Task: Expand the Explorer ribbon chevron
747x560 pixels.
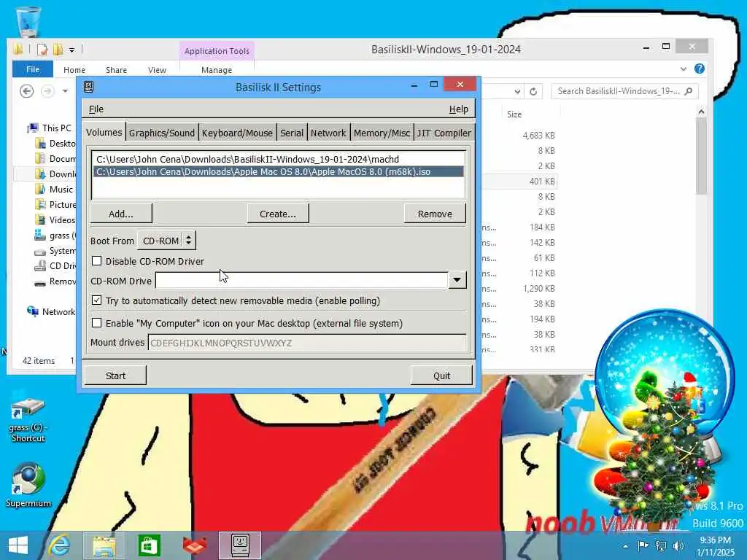Action: 683,69
